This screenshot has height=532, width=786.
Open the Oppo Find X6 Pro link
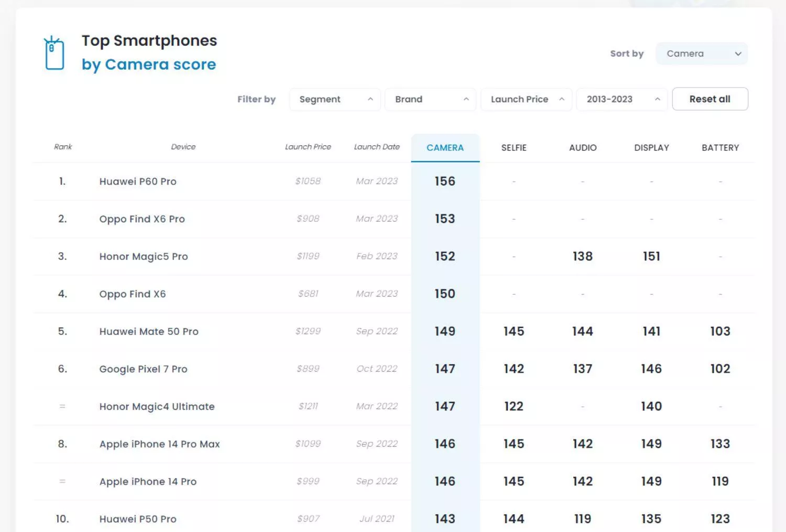tap(142, 219)
